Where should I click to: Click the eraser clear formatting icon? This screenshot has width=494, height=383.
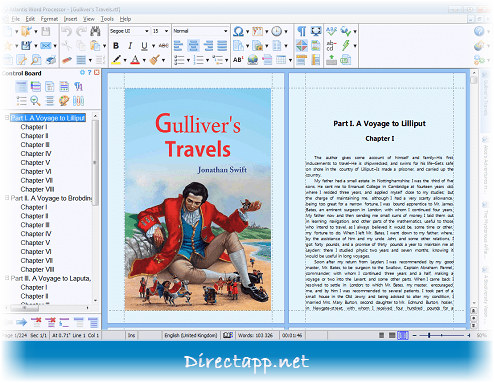[x=67, y=60]
